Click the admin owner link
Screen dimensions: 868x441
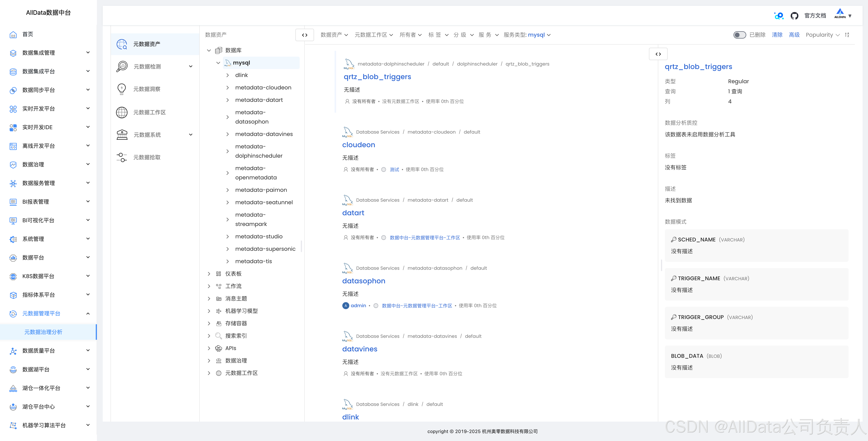[x=358, y=306]
